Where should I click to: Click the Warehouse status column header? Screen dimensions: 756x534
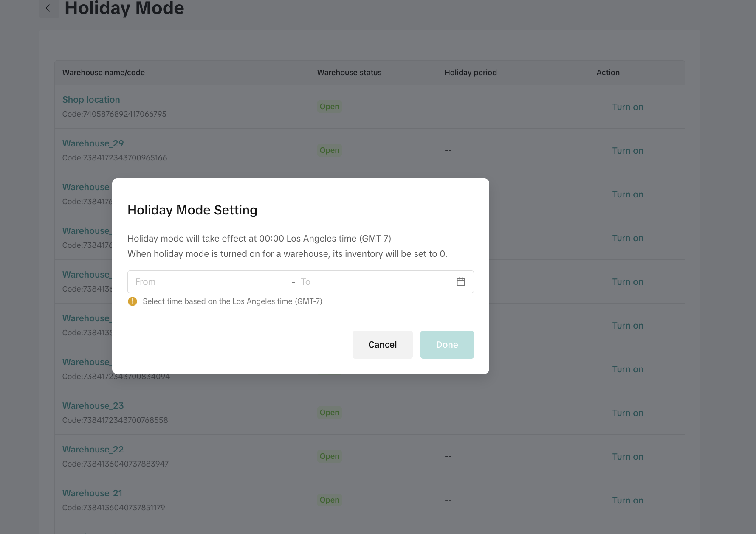coord(349,73)
